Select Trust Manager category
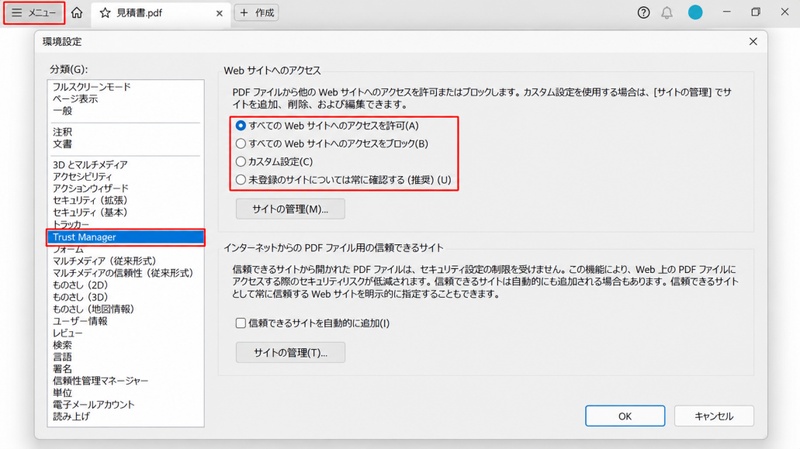 [x=126, y=237]
